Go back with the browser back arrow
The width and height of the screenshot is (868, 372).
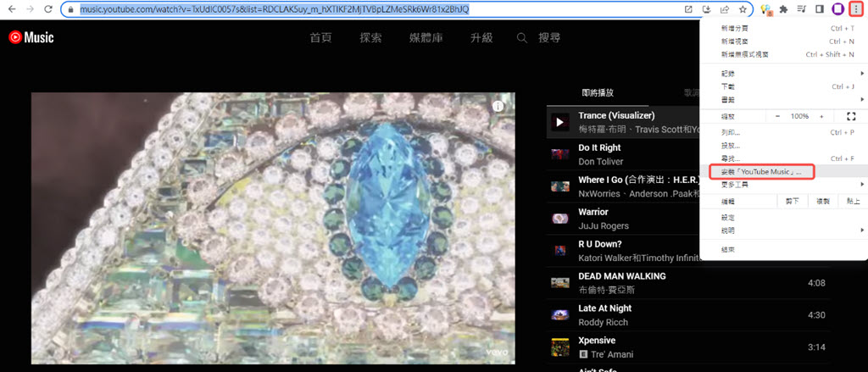pos(12,9)
